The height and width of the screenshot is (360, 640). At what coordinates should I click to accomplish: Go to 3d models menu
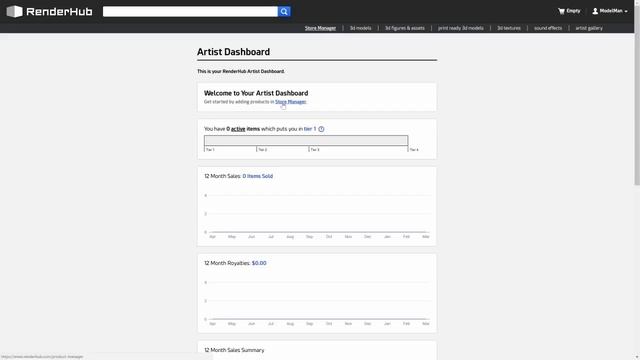tap(360, 28)
